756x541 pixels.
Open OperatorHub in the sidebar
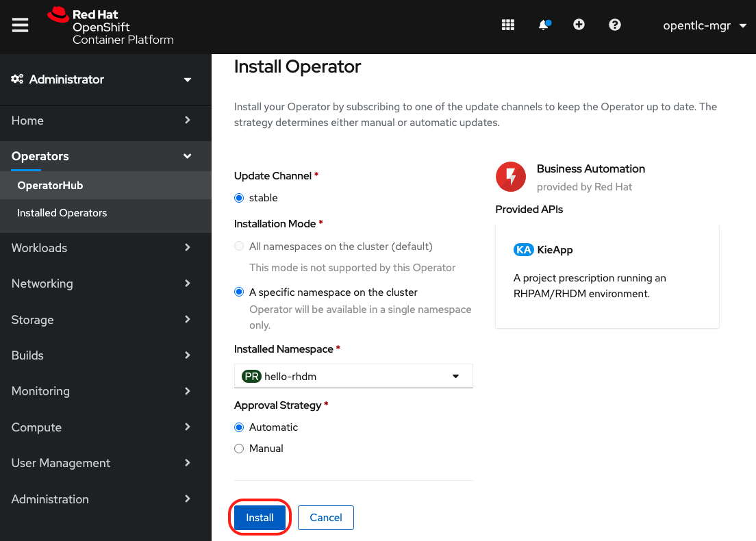tap(50, 186)
